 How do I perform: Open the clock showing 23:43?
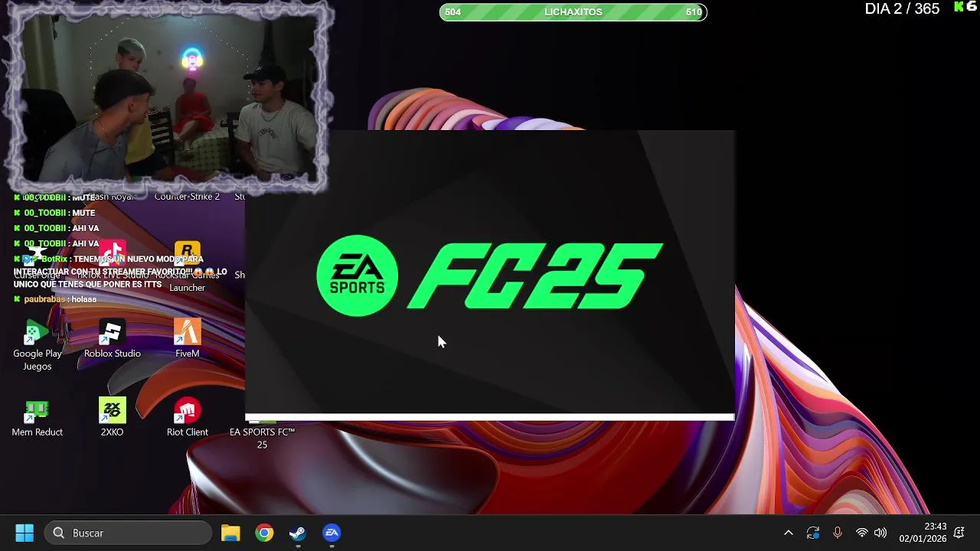[923, 533]
